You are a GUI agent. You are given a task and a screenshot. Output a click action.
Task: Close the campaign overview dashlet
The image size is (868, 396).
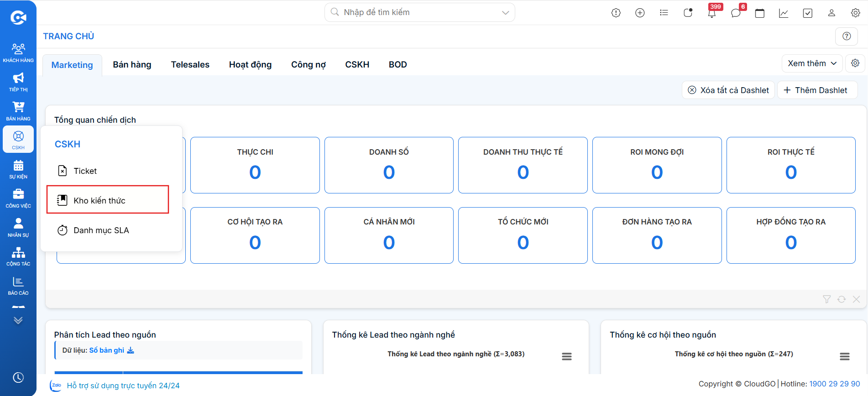pyautogui.click(x=856, y=299)
